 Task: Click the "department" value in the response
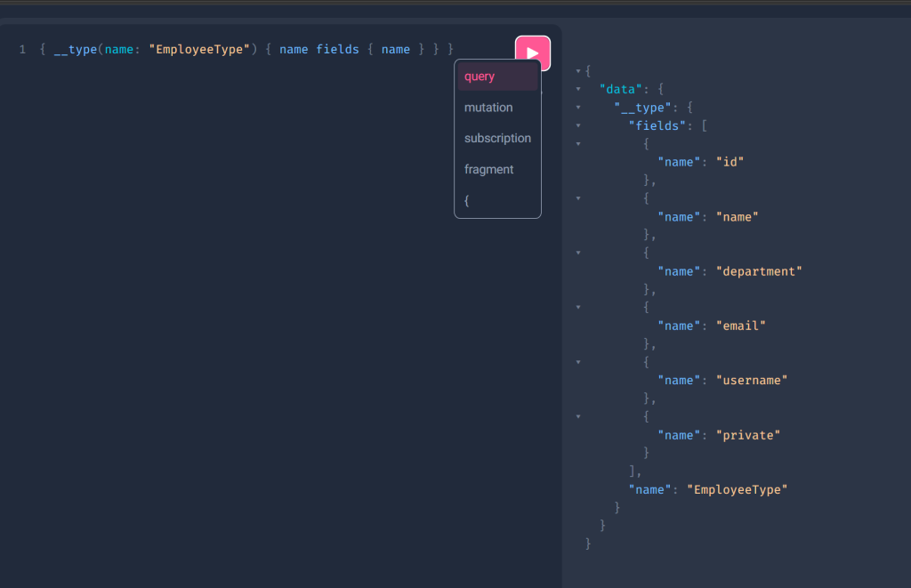[x=759, y=271]
